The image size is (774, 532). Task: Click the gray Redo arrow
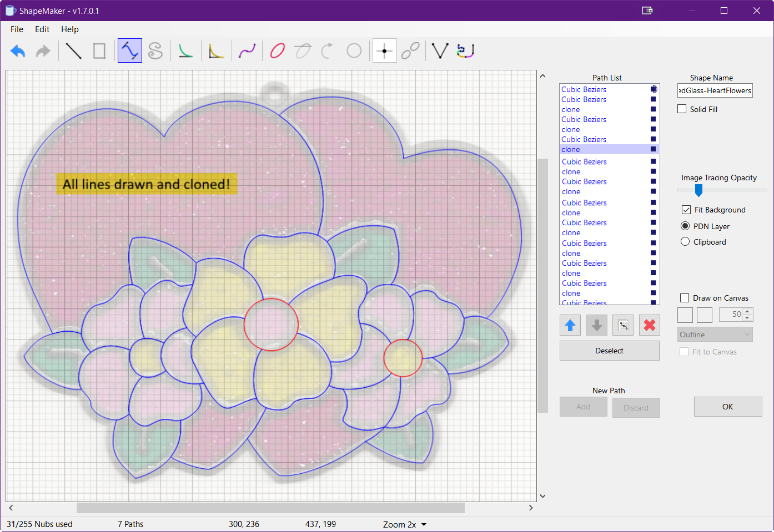click(x=43, y=51)
